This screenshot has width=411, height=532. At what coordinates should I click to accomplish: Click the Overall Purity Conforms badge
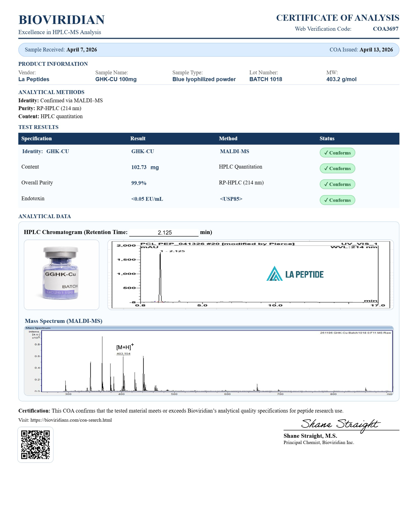tap(337, 184)
